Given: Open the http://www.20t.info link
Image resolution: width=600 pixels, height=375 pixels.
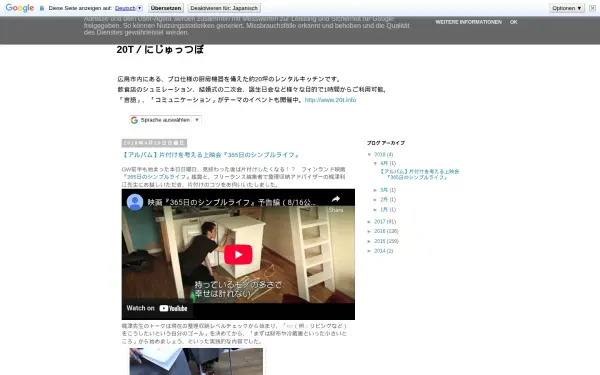Looking at the screenshot, I should click(x=330, y=100).
